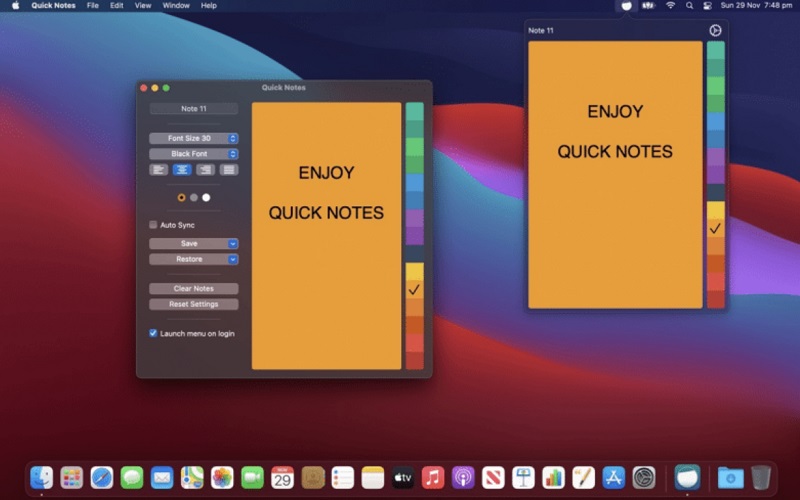The image size is (800, 500).
Task: Open the Edit menu
Action: (x=116, y=6)
